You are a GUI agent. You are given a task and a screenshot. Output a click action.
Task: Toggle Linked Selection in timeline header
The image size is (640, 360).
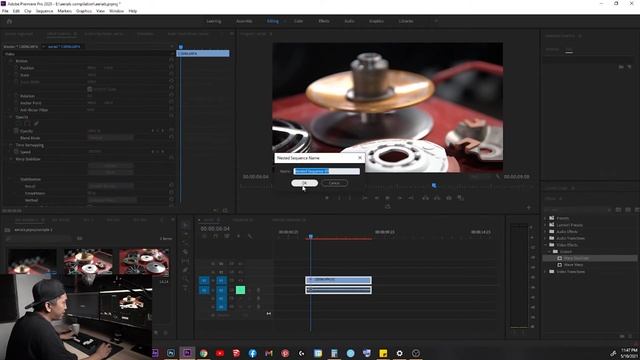227,236
